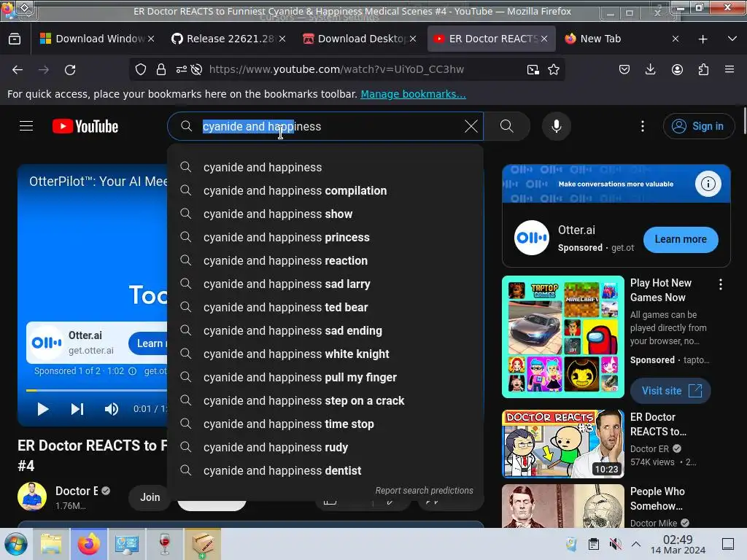747x560 pixels.
Task: Choose 'cyanide and happiness rudy' suggestion
Action: pos(325,447)
